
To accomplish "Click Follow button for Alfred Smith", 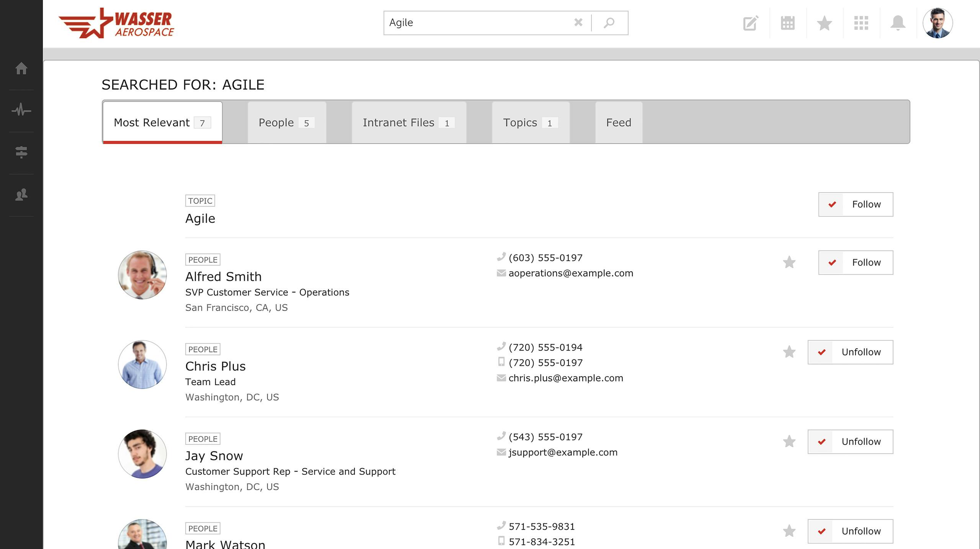I will (x=856, y=262).
